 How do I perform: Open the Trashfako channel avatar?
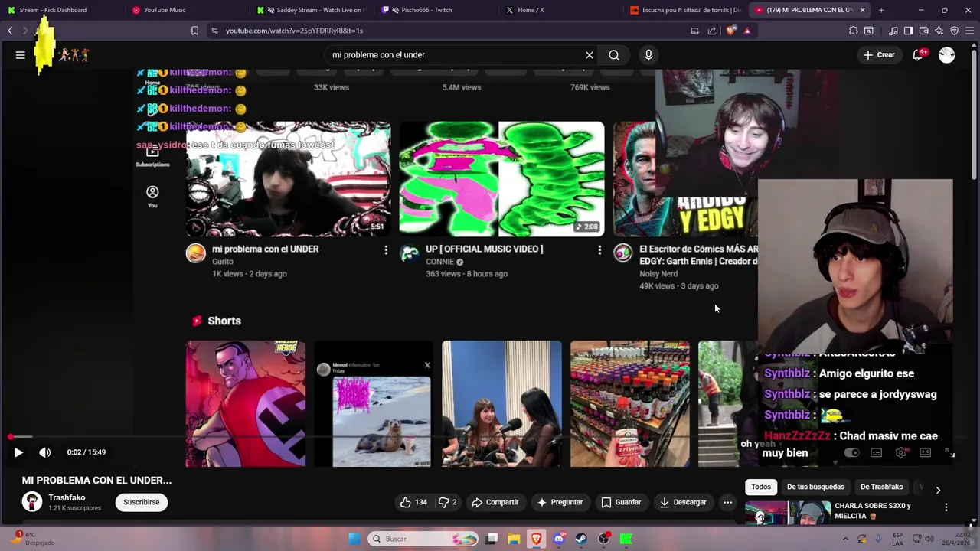[32, 502]
